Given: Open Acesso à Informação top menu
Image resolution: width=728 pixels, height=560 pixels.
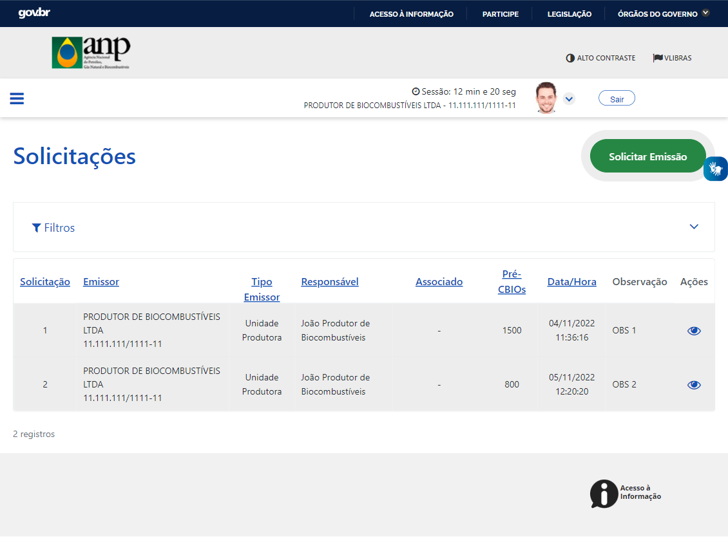Looking at the screenshot, I should point(411,14).
